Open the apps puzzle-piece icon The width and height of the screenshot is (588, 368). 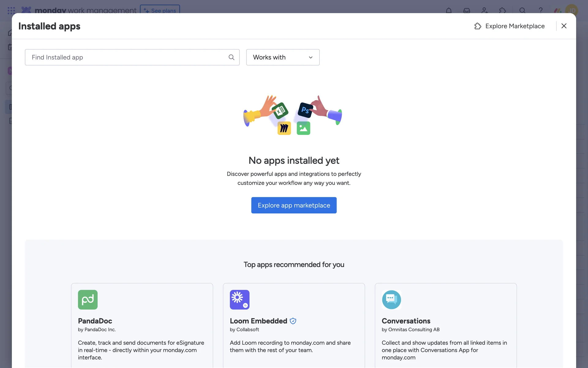[502, 10]
